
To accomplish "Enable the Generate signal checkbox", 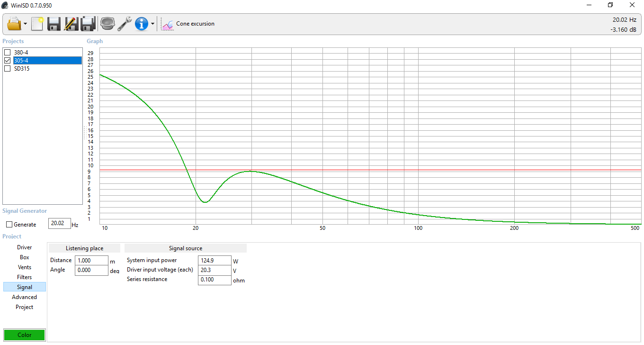I will pyautogui.click(x=9, y=225).
